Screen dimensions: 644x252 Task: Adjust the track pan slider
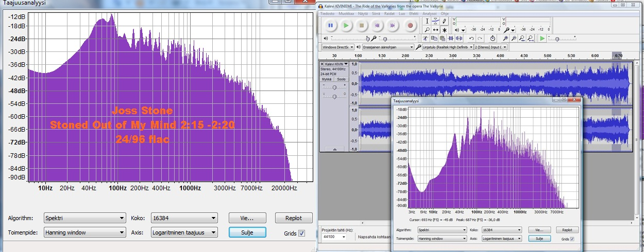334,97
